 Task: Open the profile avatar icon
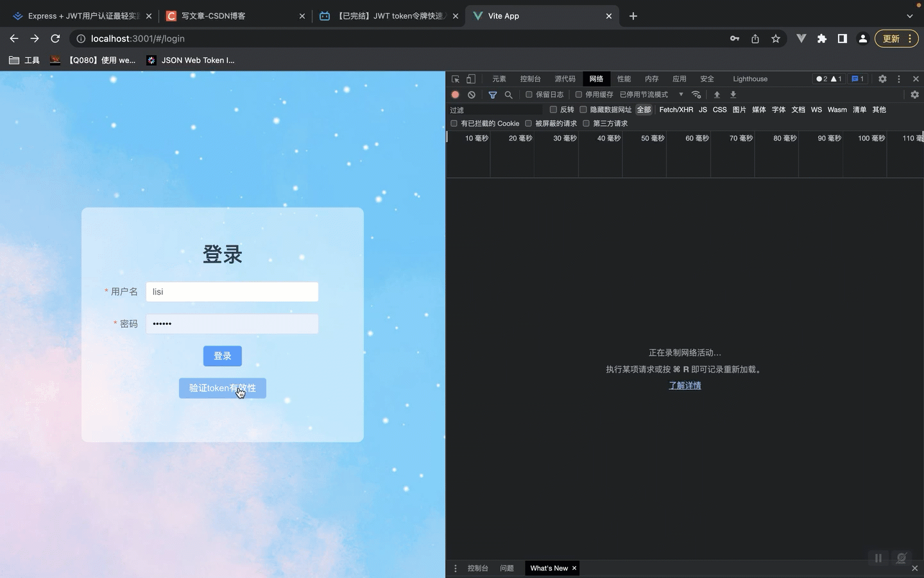click(x=863, y=39)
